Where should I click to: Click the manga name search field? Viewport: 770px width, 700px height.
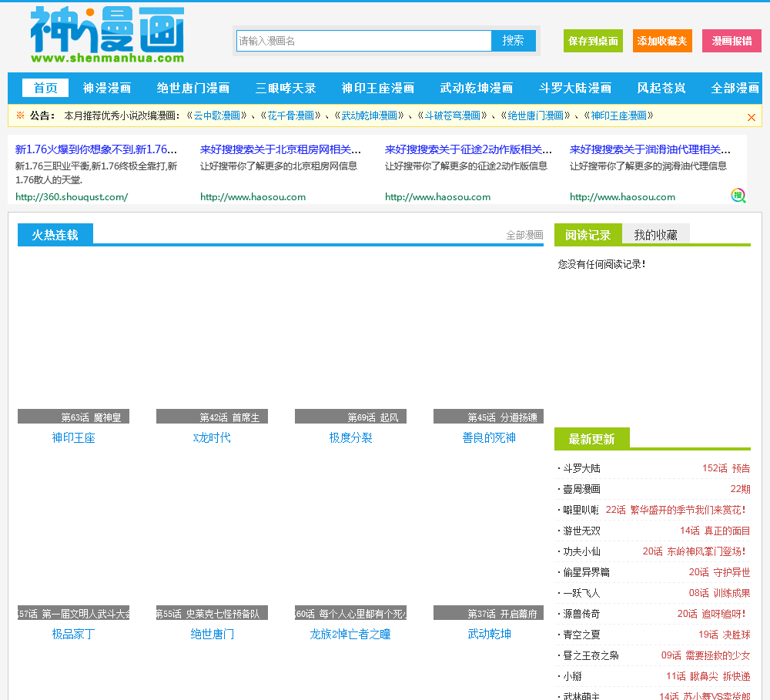point(363,41)
